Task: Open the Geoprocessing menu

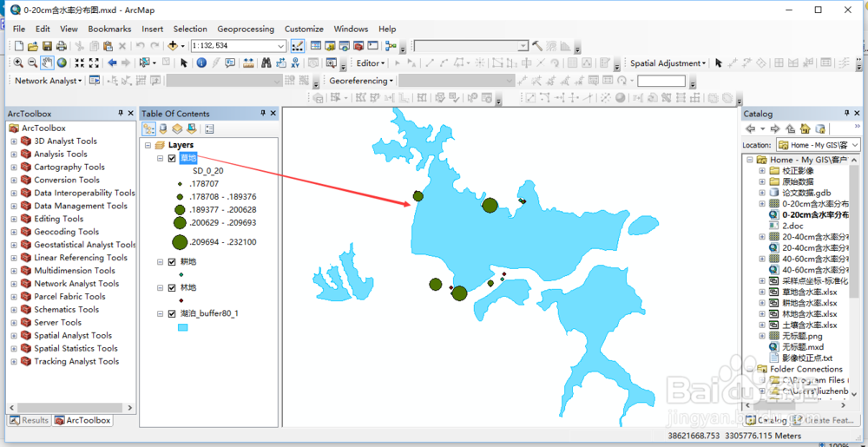Action: [x=246, y=29]
